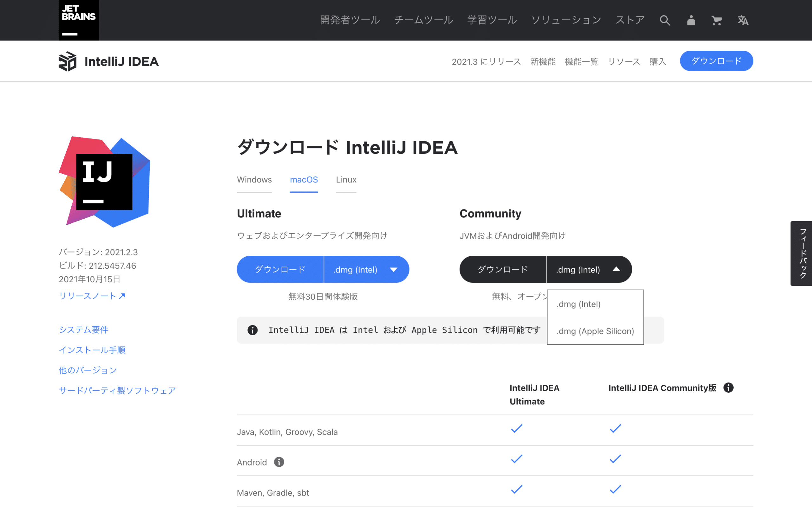The image size is (812, 507).
Task: Click the info icon beside Community版 heading
Action: [x=728, y=388]
